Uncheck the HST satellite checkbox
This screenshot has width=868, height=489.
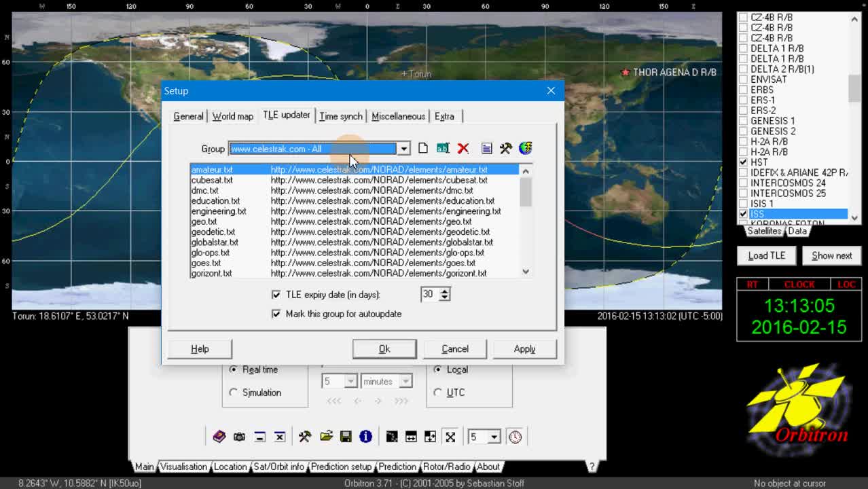click(x=743, y=162)
